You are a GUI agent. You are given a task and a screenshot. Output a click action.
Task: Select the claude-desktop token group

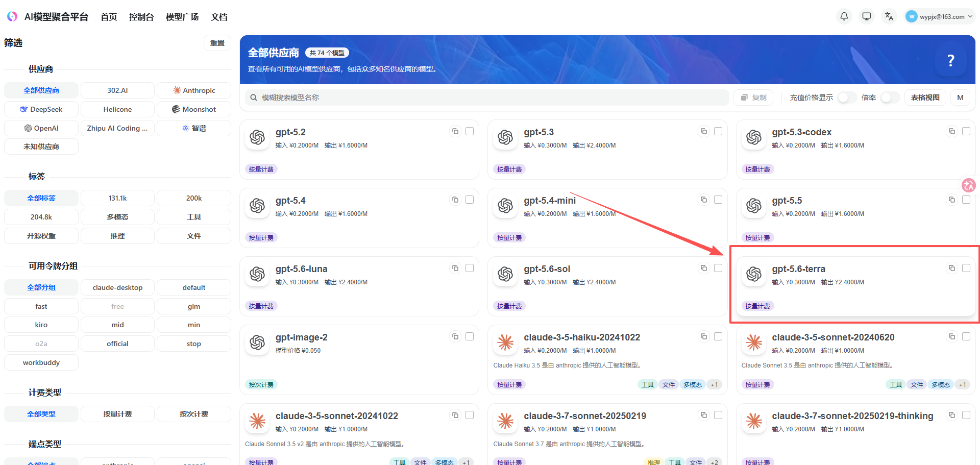(x=117, y=287)
